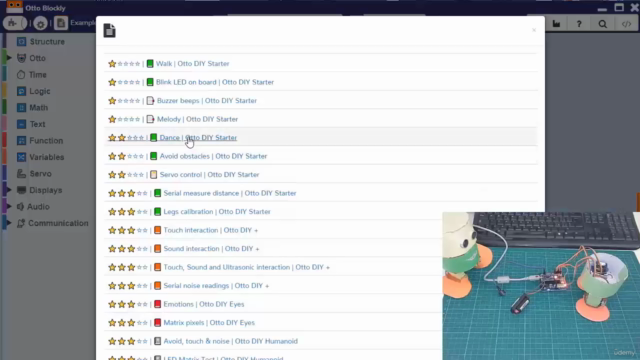Viewport: 640px width, 360px height.
Task: Click red book icon beside Matrix pixels
Action: [158, 322]
